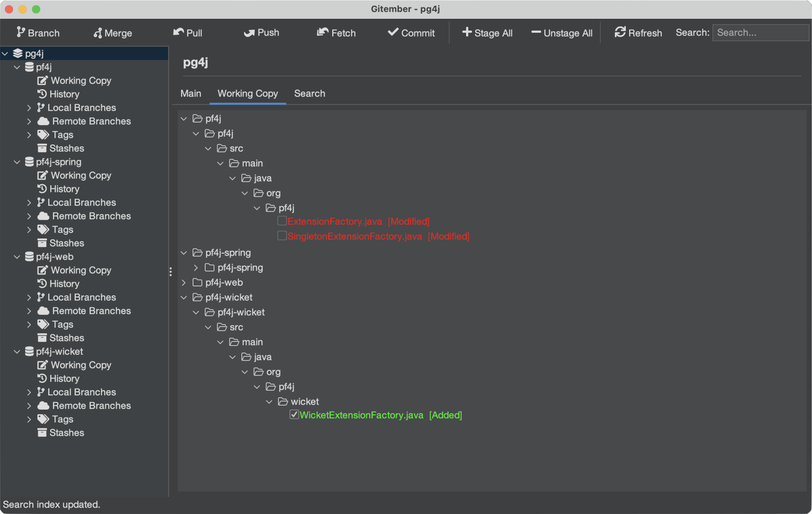812x514 pixels.
Task: Click the Merge toolbar icon
Action: pyautogui.click(x=98, y=33)
